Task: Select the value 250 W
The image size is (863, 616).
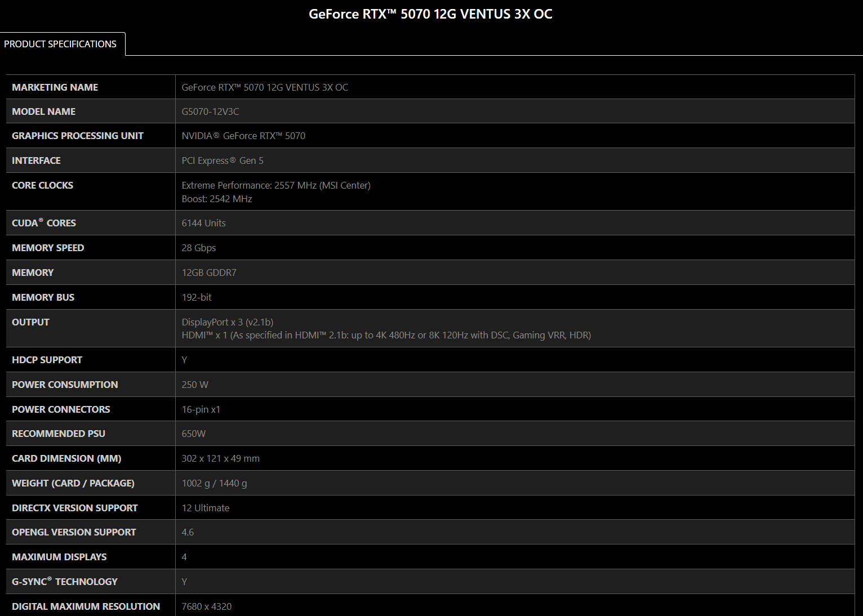Action: click(x=195, y=385)
